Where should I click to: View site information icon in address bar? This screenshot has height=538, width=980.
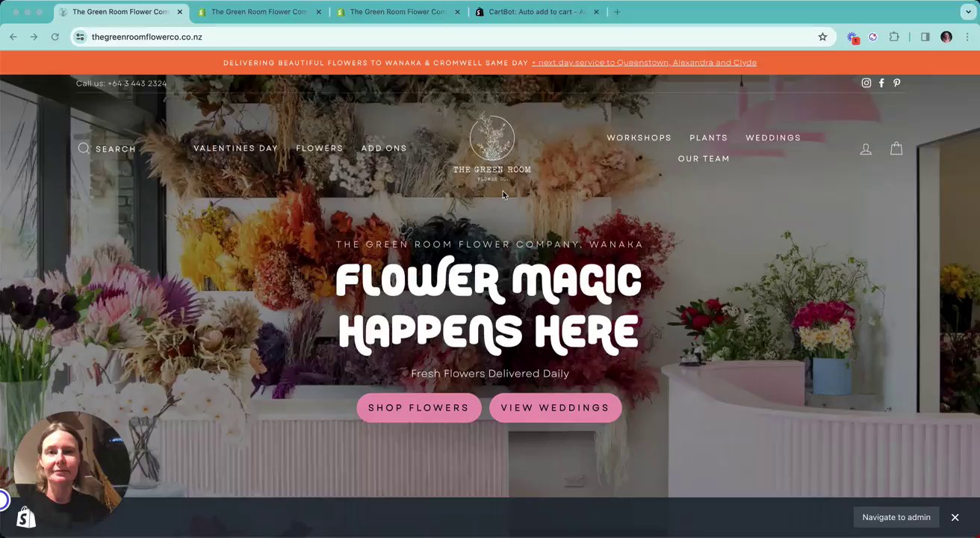(80, 37)
